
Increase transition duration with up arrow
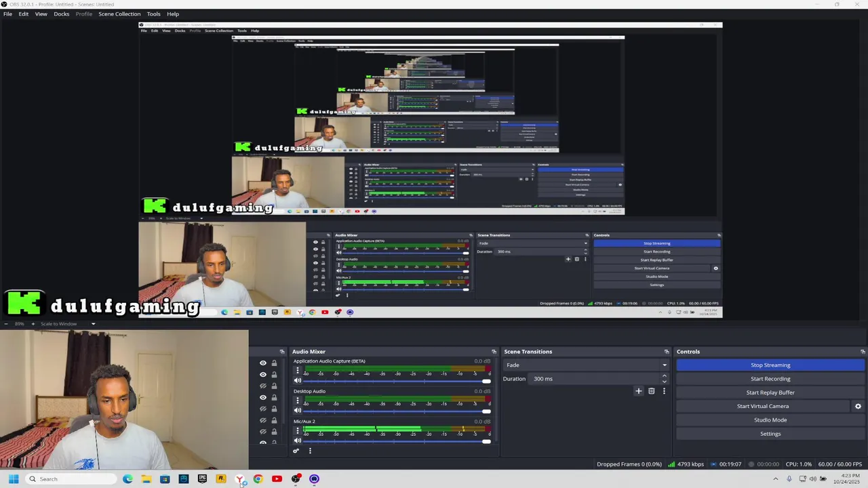click(664, 375)
